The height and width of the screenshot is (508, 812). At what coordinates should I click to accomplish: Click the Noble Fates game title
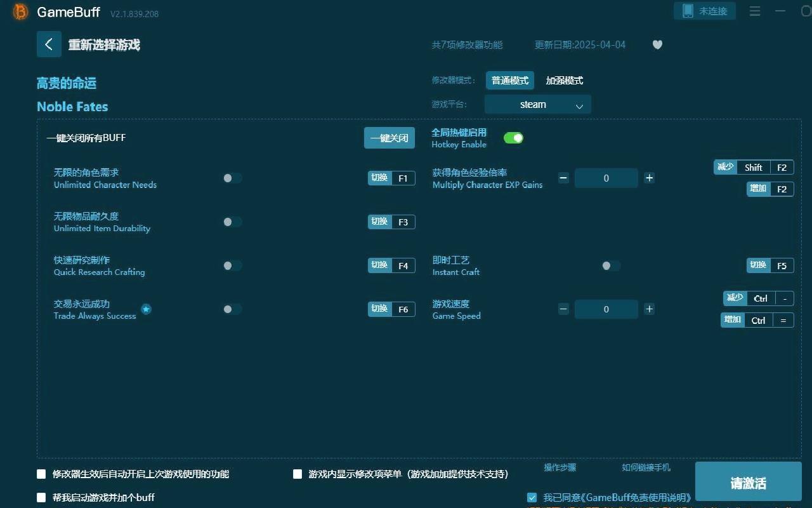click(x=72, y=107)
